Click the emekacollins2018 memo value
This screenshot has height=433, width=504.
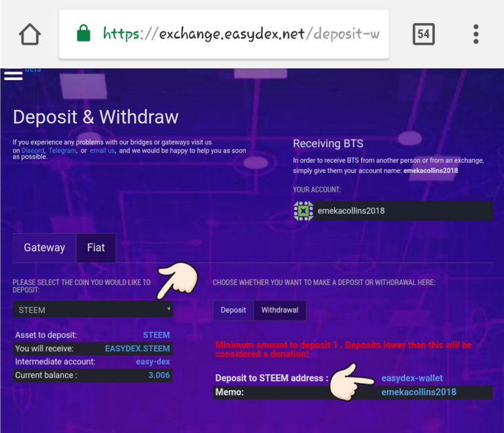click(x=419, y=392)
